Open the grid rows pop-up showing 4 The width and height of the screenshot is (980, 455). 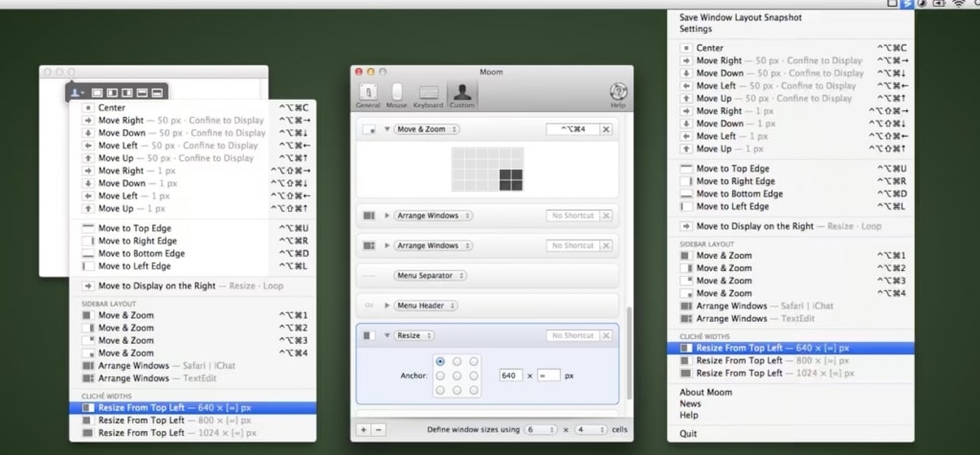coord(590,430)
